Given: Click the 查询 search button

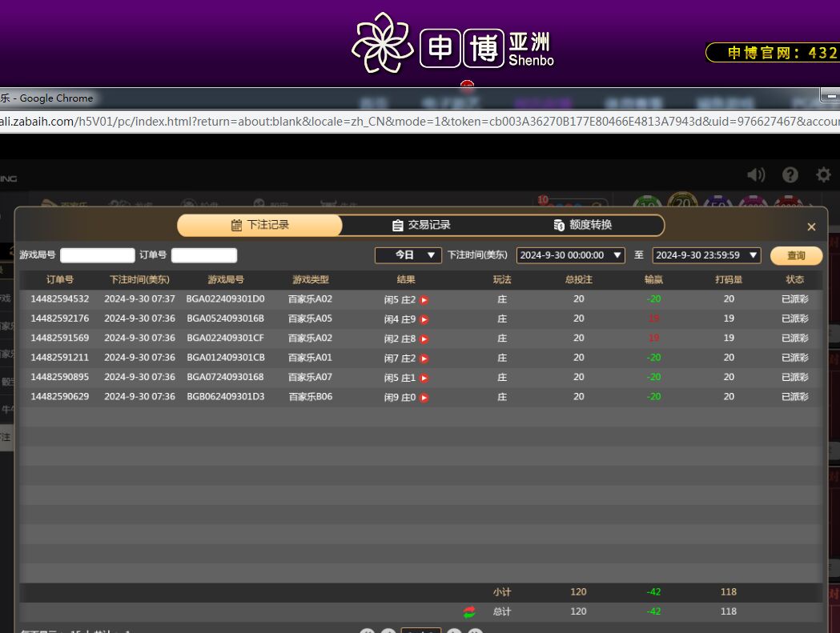Looking at the screenshot, I should click(796, 255).
